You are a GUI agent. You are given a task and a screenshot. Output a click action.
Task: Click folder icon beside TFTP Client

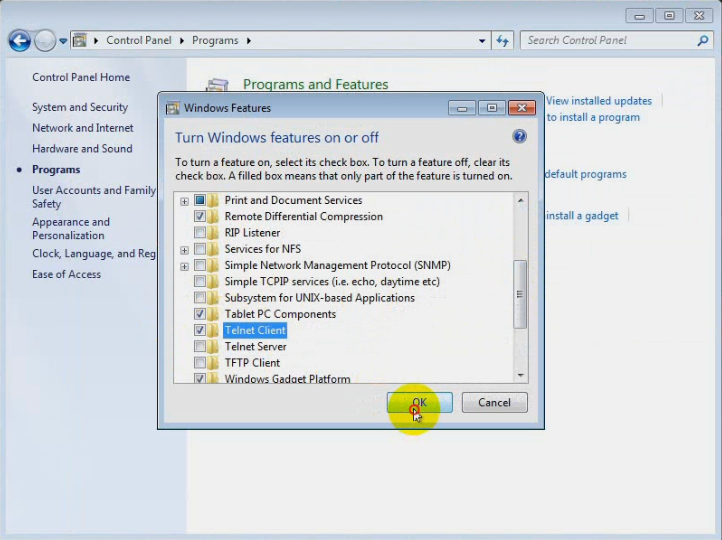click(x=213, y=363)
